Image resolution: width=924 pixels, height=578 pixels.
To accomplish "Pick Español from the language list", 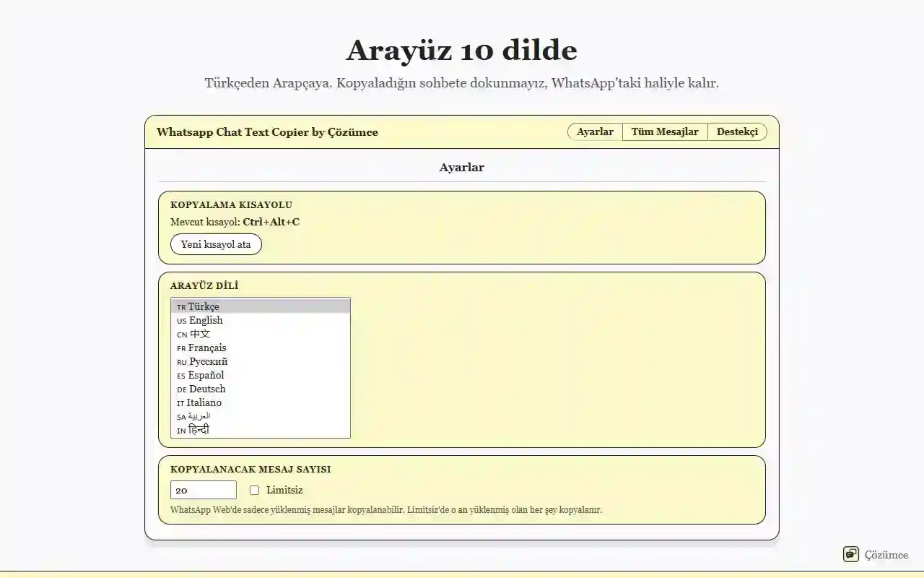I will (261, 375).
